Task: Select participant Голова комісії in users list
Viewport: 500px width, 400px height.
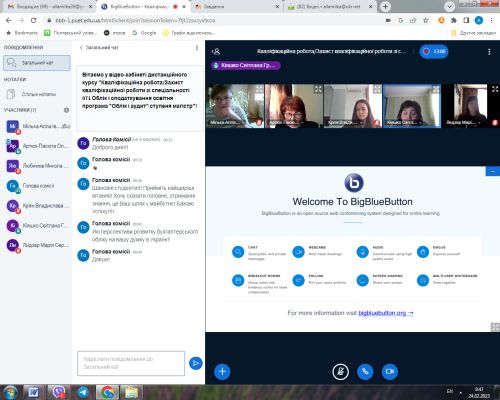Action: 37,186
